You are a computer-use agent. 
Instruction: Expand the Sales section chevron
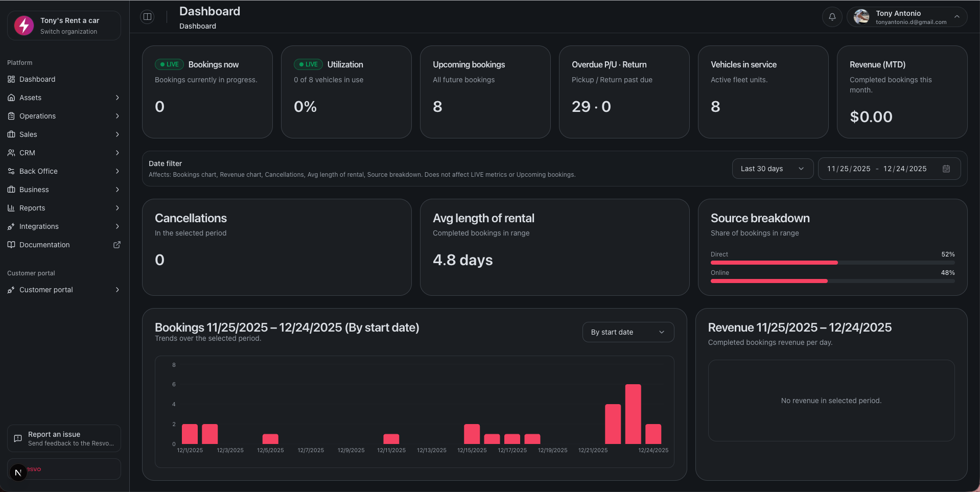click(118, 134)
